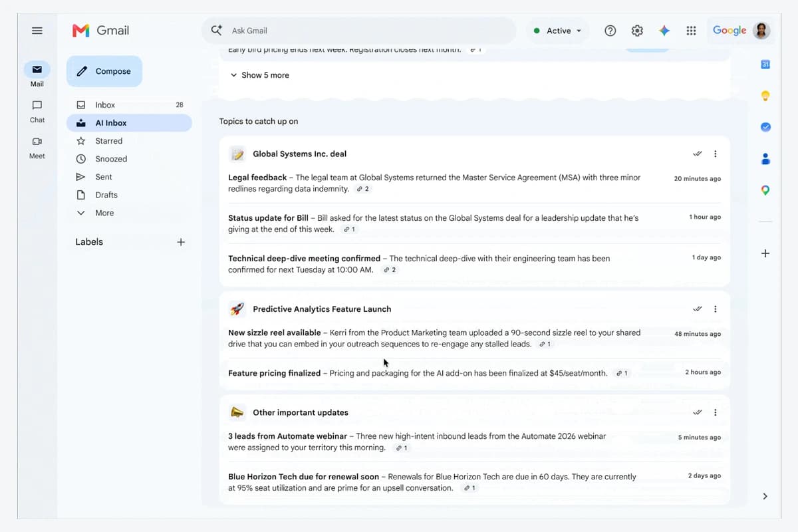Select the AI Inbox folder
This screenshot has height=532, width=798.
tap(129, 123)
